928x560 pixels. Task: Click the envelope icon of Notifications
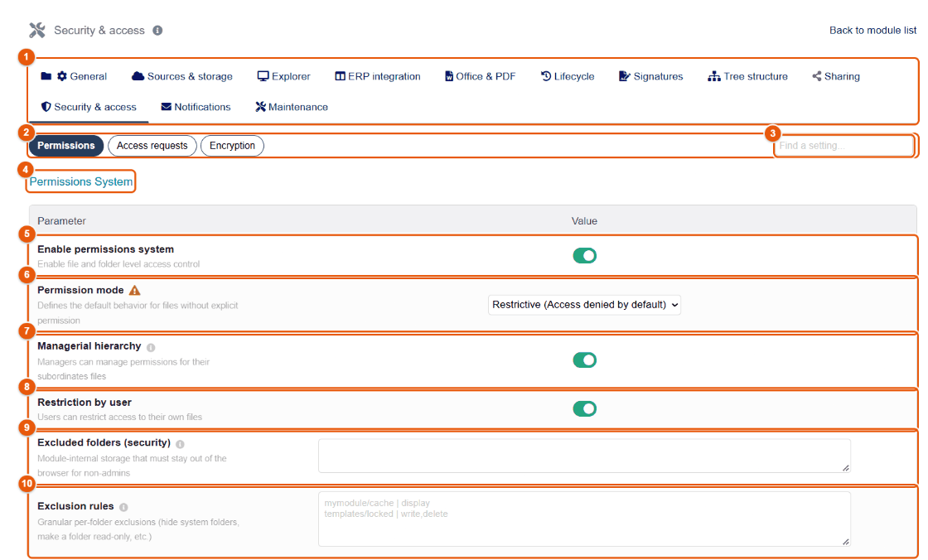[x=167, y=107]
